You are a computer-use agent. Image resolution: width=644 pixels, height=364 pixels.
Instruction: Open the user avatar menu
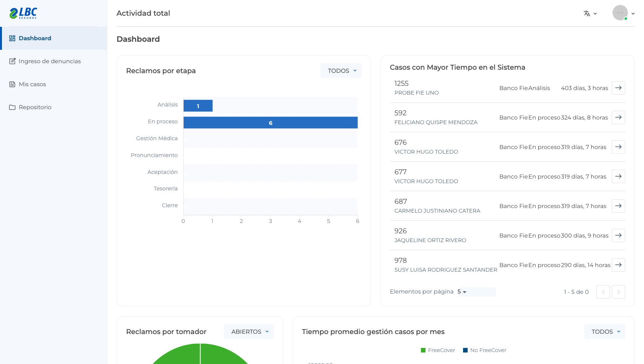tap(620, 13)
